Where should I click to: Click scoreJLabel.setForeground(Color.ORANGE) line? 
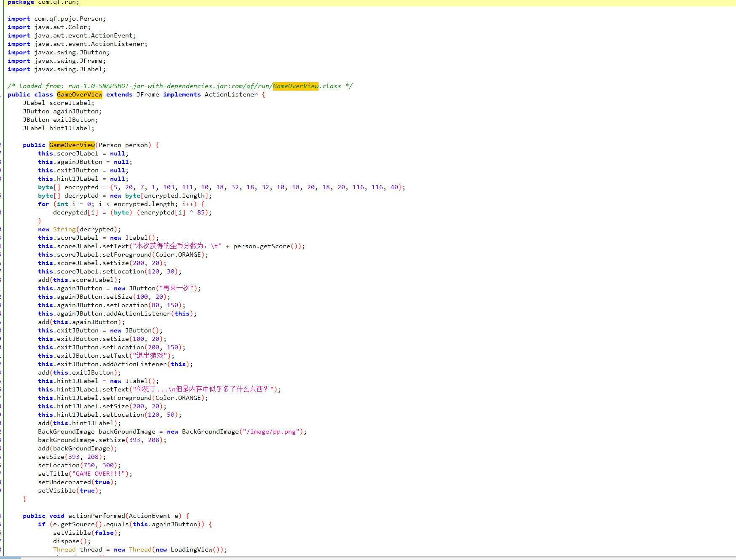pos(123,255)
